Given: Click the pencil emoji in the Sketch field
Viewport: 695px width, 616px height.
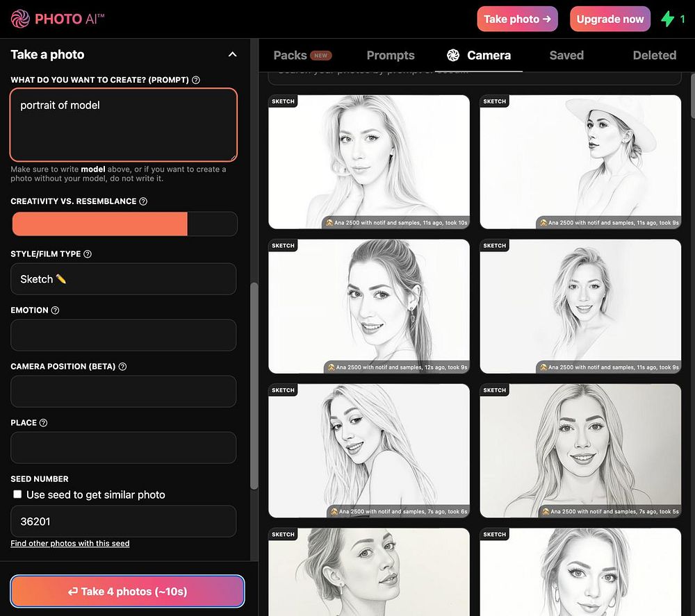Looking at the screenshot, I should [61, 279].
